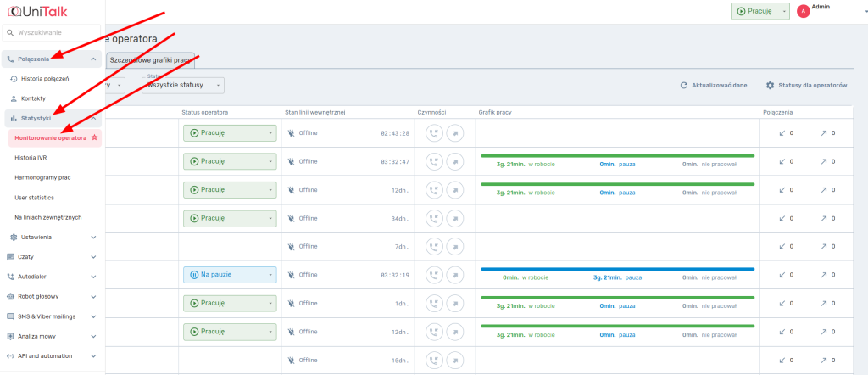Click the Admin avatar icon
868x375 pixels.
click(803, 11)
